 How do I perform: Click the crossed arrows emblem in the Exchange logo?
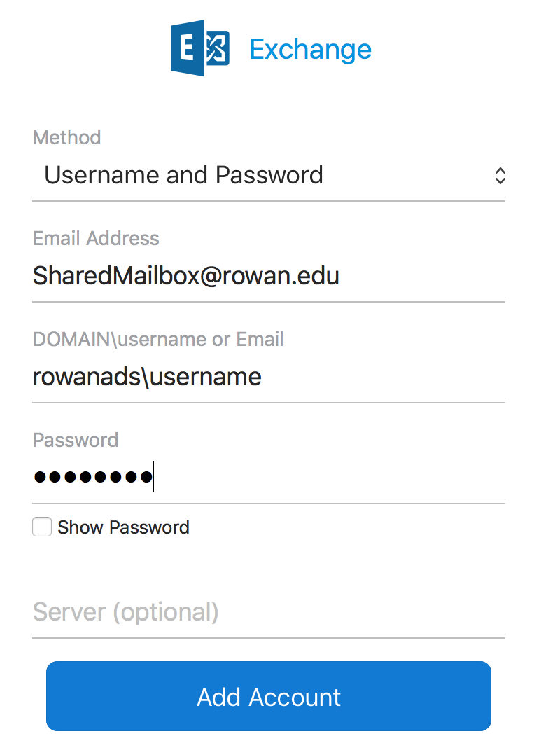click(x=217, y=48)
